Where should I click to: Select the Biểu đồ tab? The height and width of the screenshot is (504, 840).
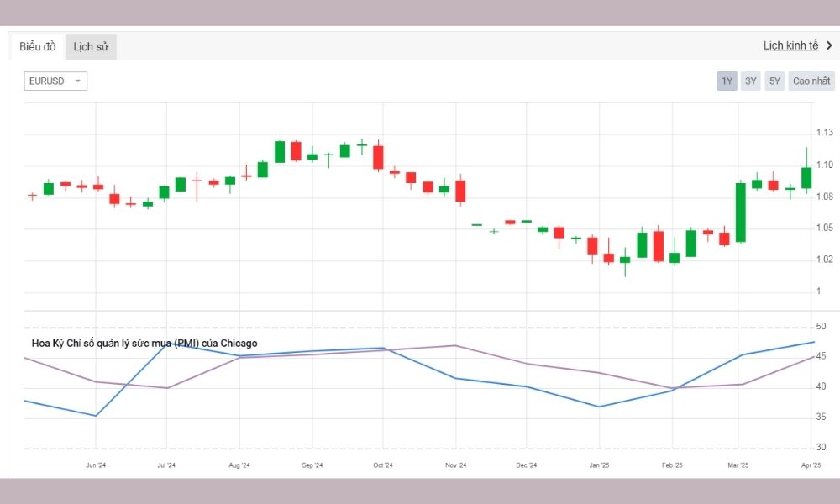37,46
